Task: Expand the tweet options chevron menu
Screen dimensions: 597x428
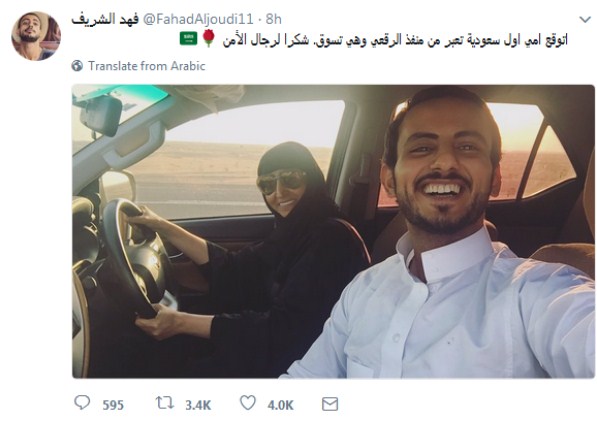Action: (585, 19)
